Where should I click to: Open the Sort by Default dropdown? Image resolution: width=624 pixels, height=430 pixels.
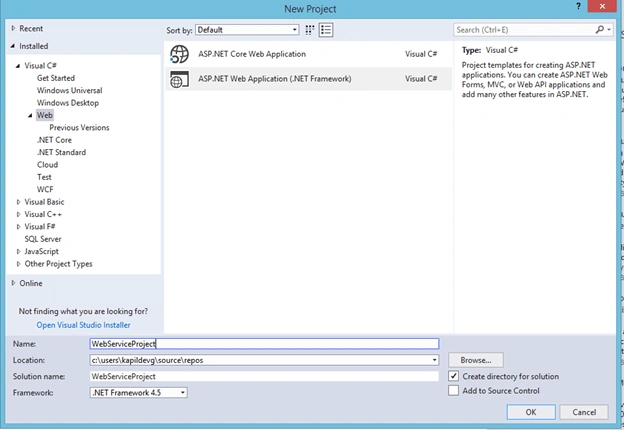coord(247,30)
